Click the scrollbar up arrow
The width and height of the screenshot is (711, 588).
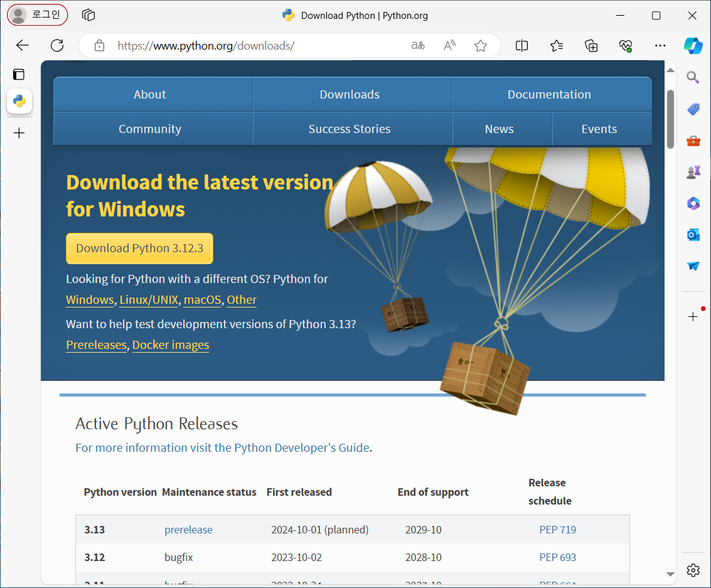pyautogui.click(x=670, y=70)
